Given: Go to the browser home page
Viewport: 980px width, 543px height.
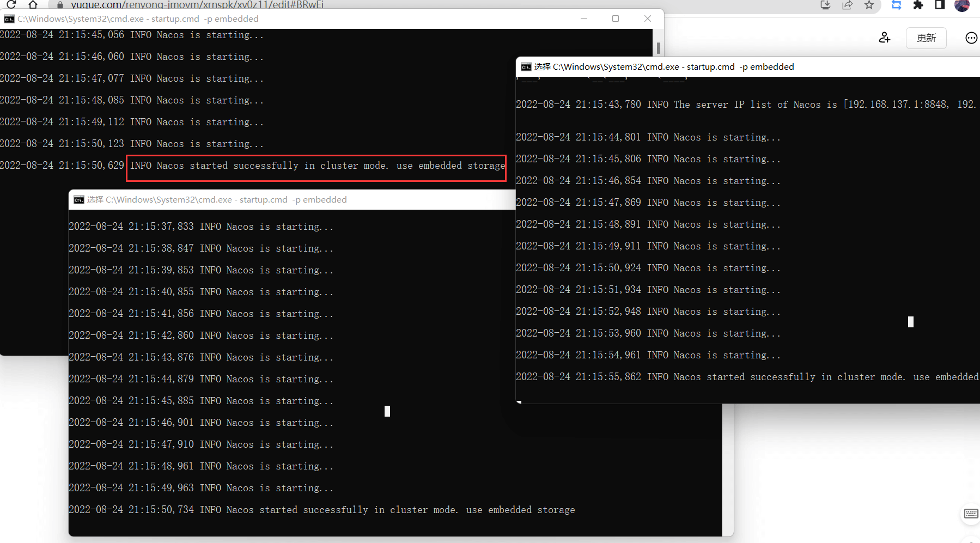Looking at the screenshot, I should point(33,4).
